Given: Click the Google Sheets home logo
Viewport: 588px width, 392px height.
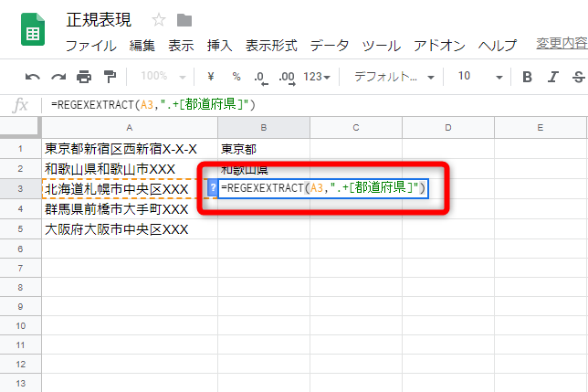Looking at the screenshot, I should (x=33, y=29).
